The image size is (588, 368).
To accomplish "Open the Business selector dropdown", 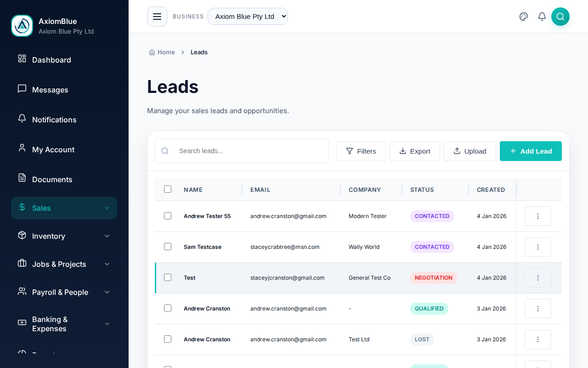I will (x=248, y=17).
